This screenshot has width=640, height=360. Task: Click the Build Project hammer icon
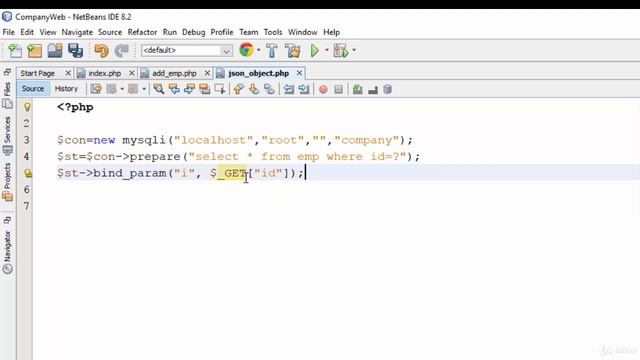(x=271, y=51)
